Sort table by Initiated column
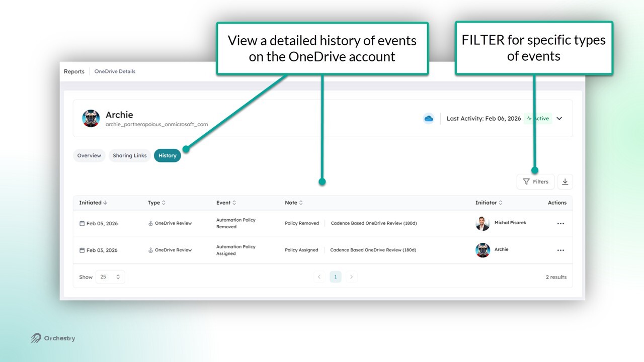The width and height of the screenshot is (644, 362). [x=93, y=203]
